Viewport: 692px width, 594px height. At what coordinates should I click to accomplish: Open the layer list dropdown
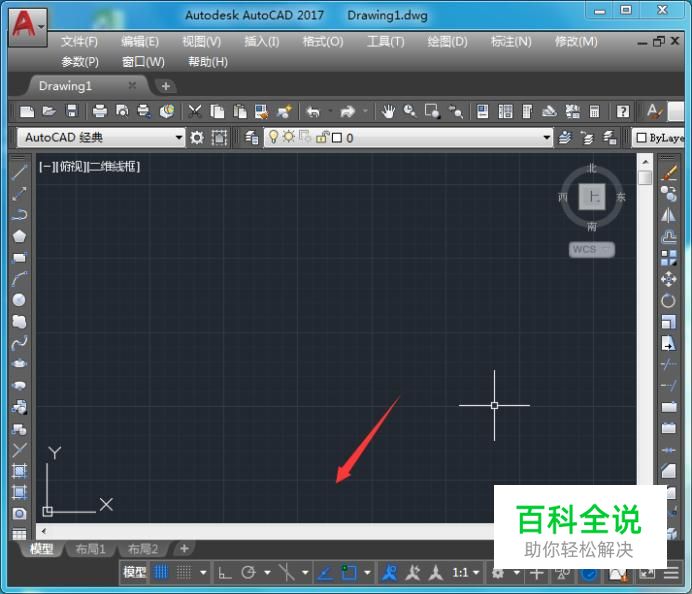[x=547, y=138]
